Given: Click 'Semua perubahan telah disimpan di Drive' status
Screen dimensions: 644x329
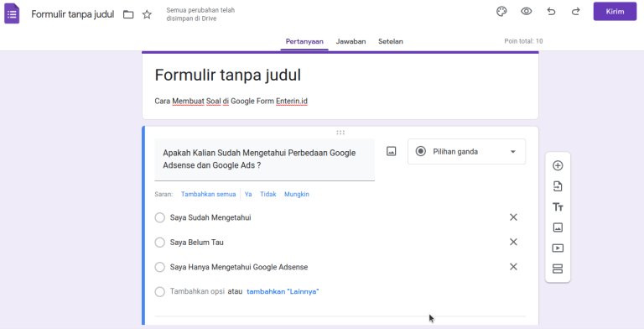Looking at the screenshot, I should [x=200, y=14].
